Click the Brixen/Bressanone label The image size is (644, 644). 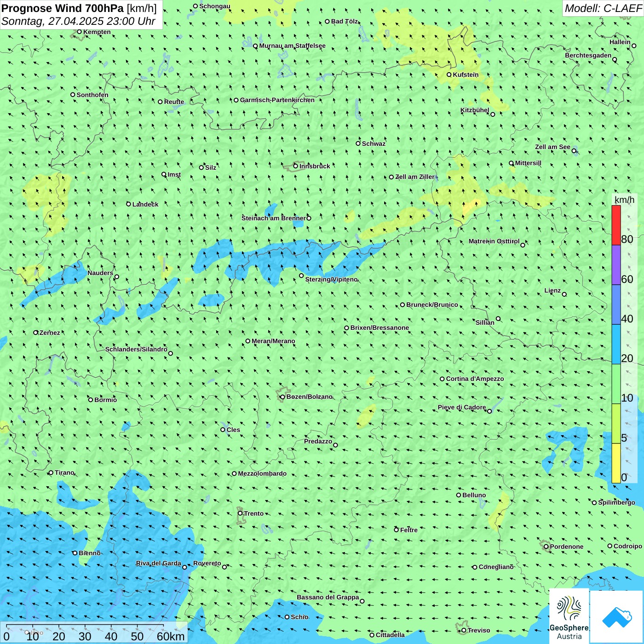click(379, 328)
